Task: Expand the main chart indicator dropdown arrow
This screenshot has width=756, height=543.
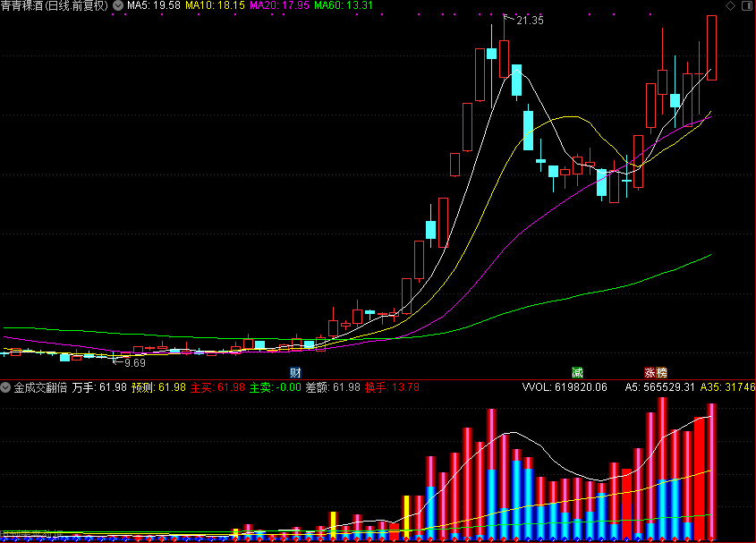Action: [119, 5]
